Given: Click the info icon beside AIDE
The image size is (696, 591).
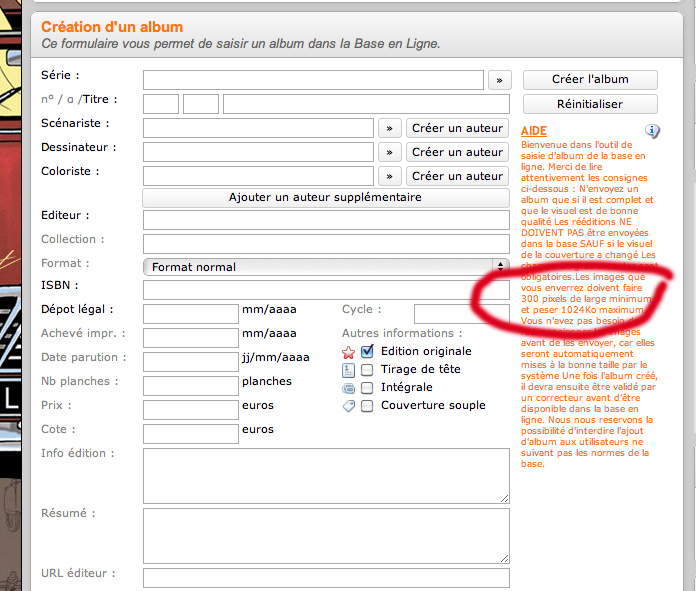Looking at the screenshot, I should pyautogui.click(x=652, y=131).
